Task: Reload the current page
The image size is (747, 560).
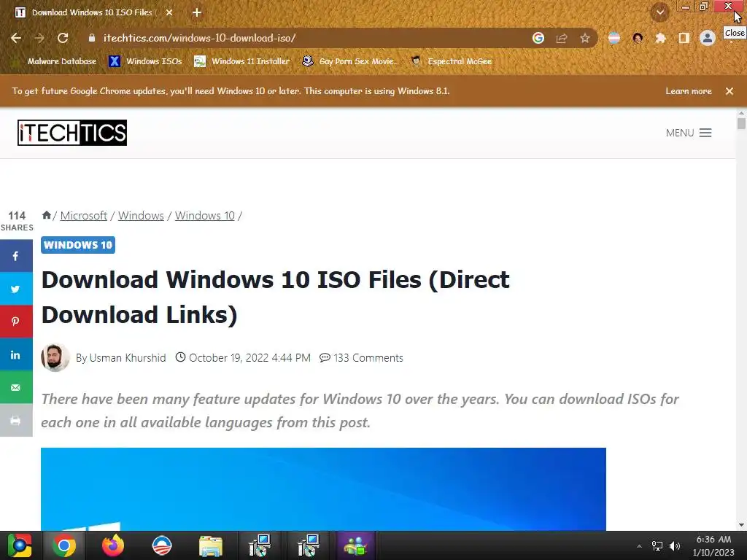Action: [63, 38]
